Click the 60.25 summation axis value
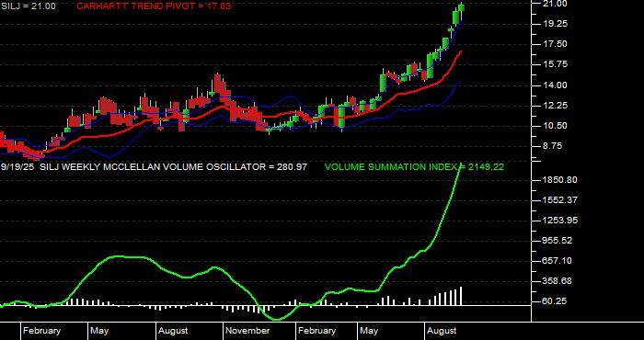The width and height of the screenshot is (644, 340). (x=556, y=301)
